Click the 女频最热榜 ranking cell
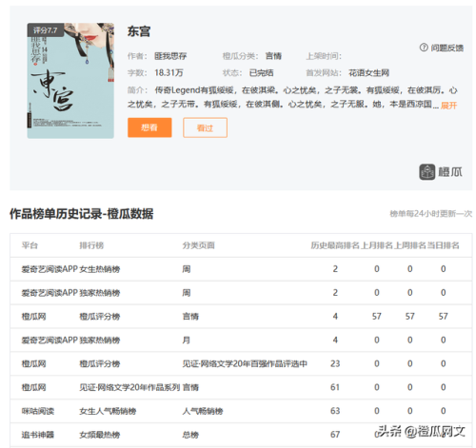 (x=100, y=435)
